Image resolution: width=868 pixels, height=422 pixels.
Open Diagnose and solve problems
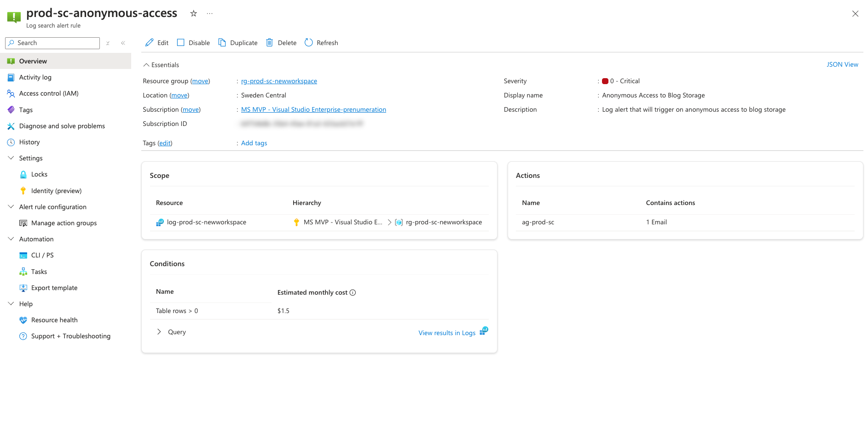[x=65, y=126]
